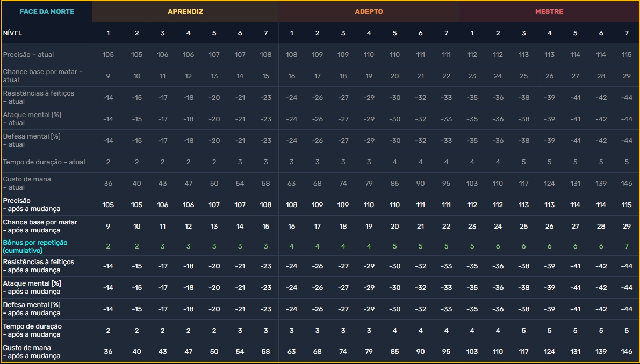Select level 4 header under ADEPTO
Viewport: 640px width, 364px height.
[x=369, y=33]
